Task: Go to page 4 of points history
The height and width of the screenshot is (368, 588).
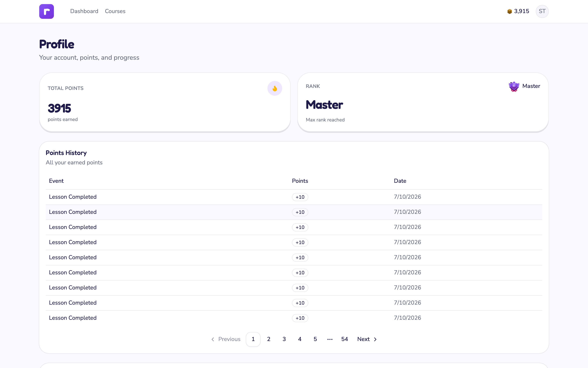Action: 300,339
